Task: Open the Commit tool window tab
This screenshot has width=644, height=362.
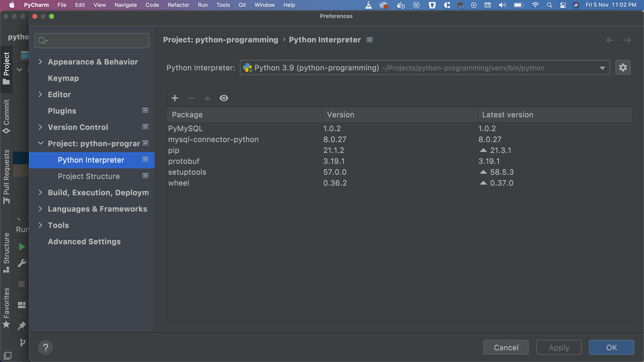Action: click(6, 116)
